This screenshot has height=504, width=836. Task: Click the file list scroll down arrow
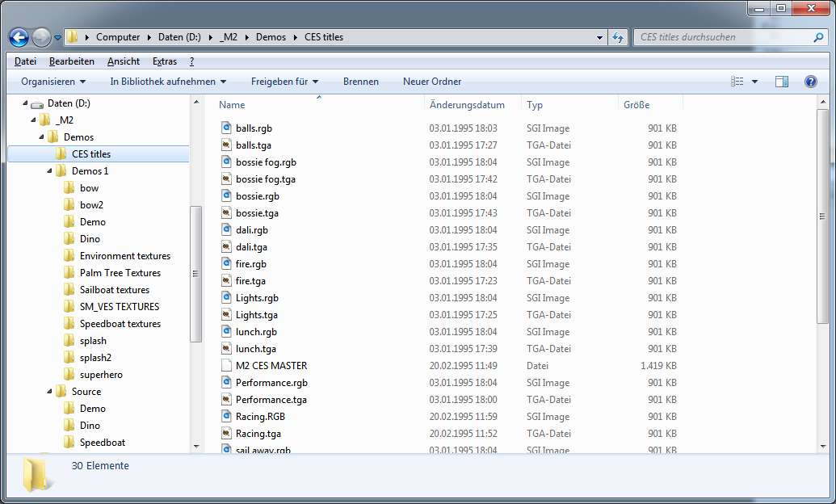tap(822, 446)
